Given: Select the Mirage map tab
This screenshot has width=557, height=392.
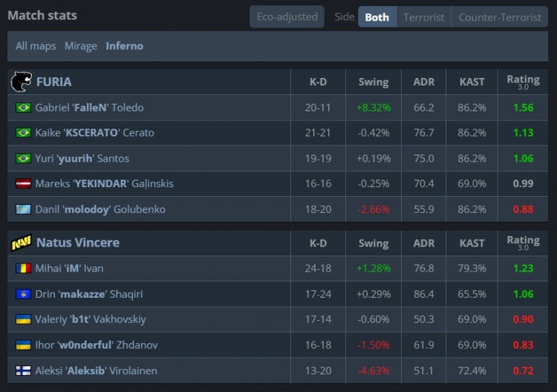Looking at the screenshot, I should pyautogui.click(x=81, y=46).
